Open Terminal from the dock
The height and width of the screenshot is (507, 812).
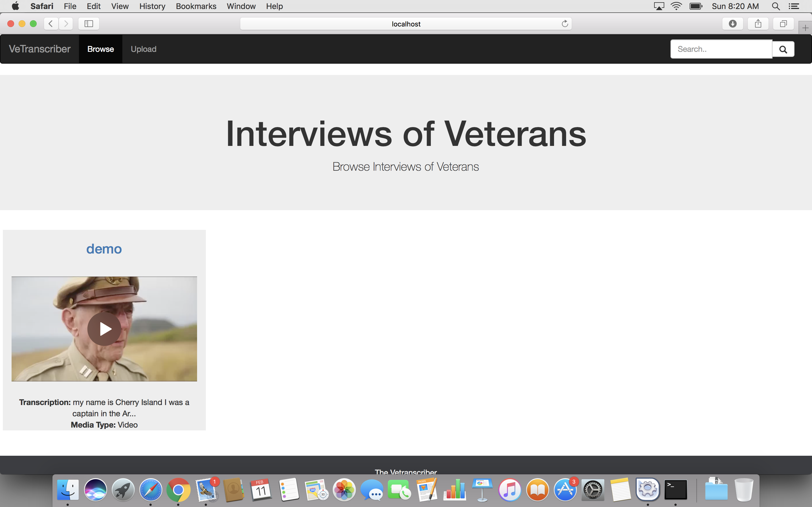click(676, 490)
